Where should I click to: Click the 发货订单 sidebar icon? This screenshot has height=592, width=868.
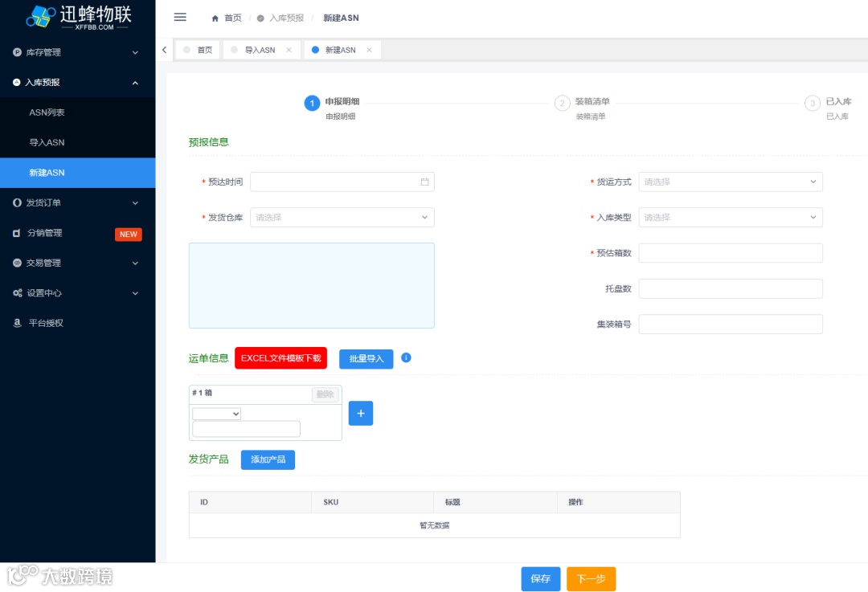[x=17, y=202]
